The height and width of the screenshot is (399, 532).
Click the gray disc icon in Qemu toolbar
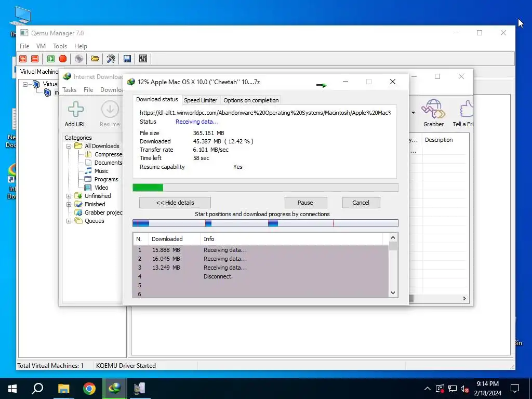pos(79,59)
